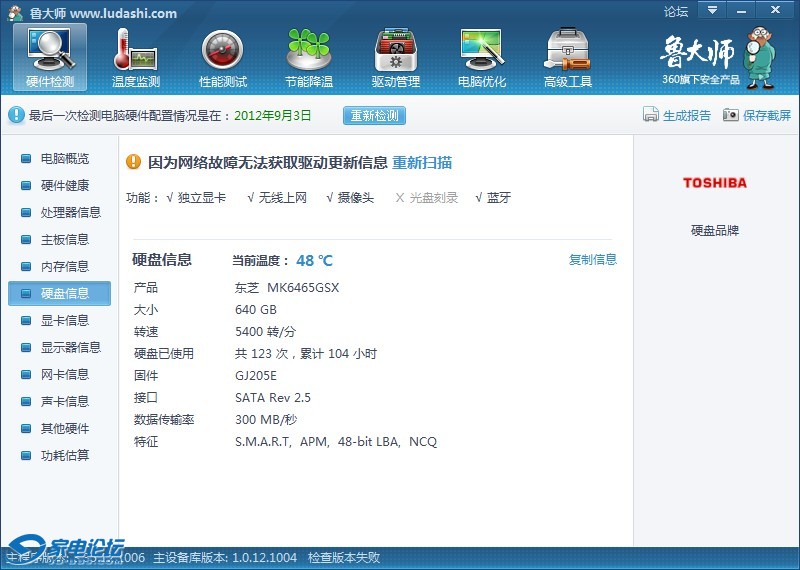
Task: Click 主设备库版本 1.0.12.1004 in status bar
Action: coord(225,558)
